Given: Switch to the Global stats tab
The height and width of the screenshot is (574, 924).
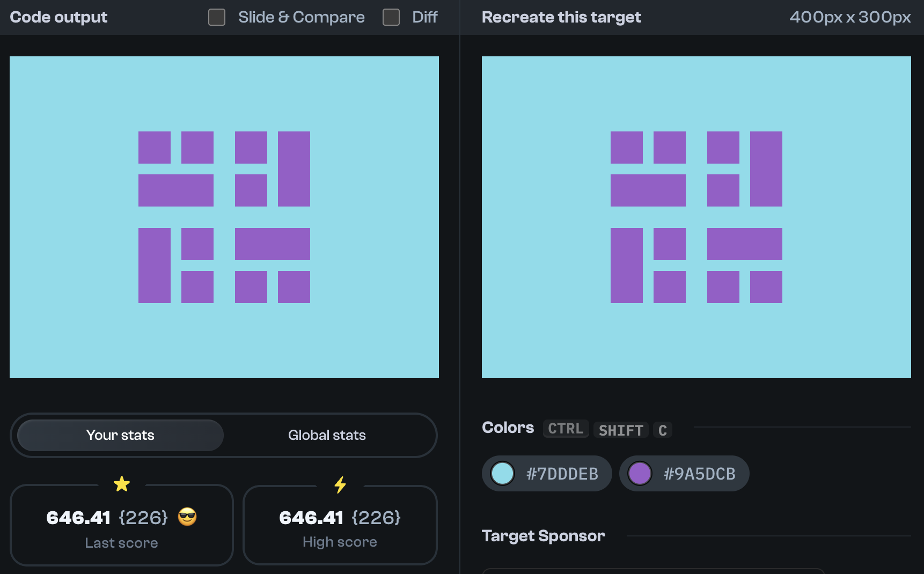Looking at the screenshot, I should 327,435.
